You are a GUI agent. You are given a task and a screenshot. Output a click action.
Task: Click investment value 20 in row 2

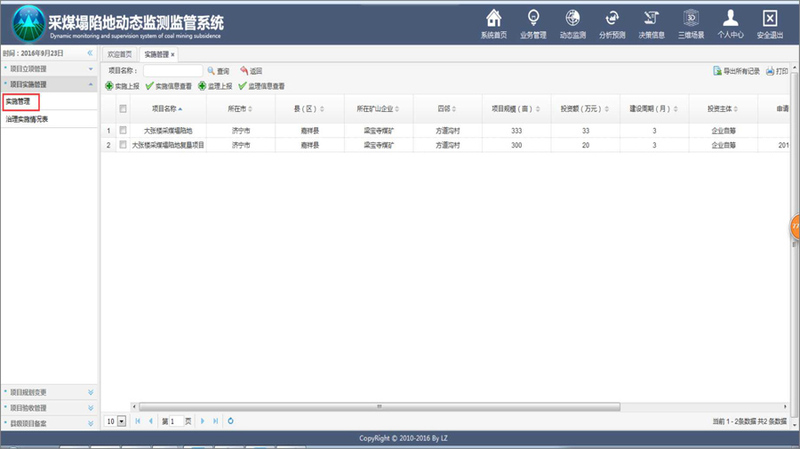tap(586, 145)
